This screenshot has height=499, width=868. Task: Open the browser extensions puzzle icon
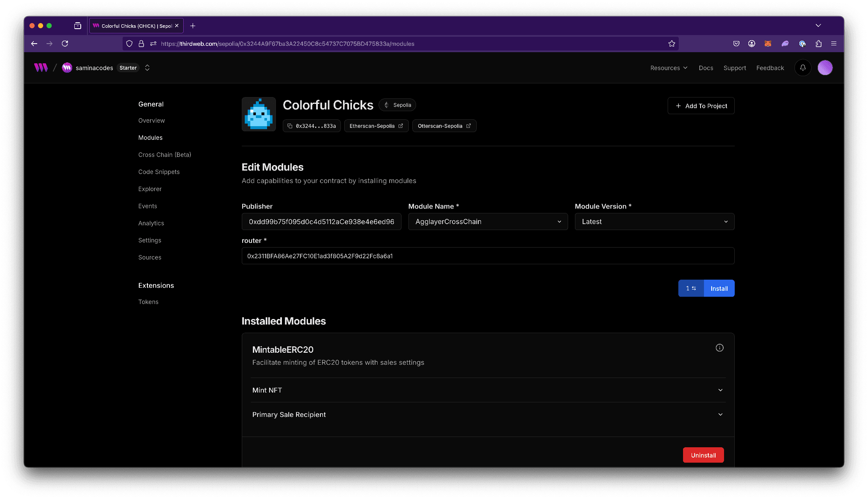click(818, 44)
